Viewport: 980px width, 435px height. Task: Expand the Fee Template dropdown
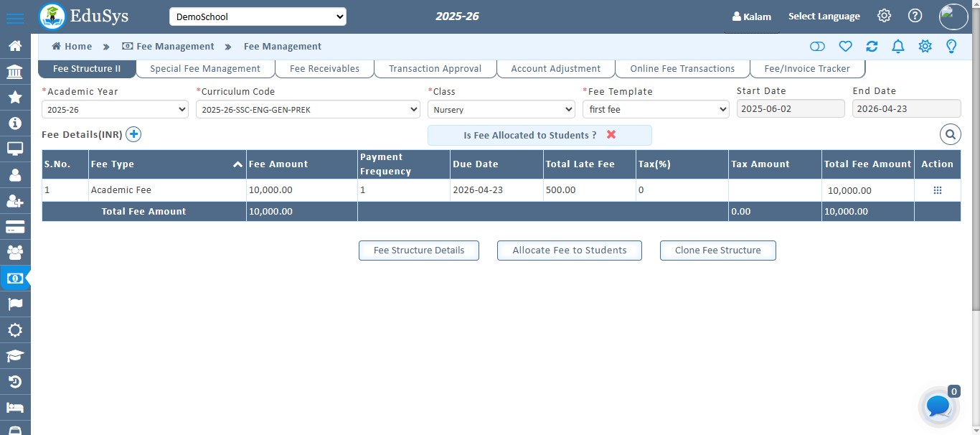pos(656,108)
